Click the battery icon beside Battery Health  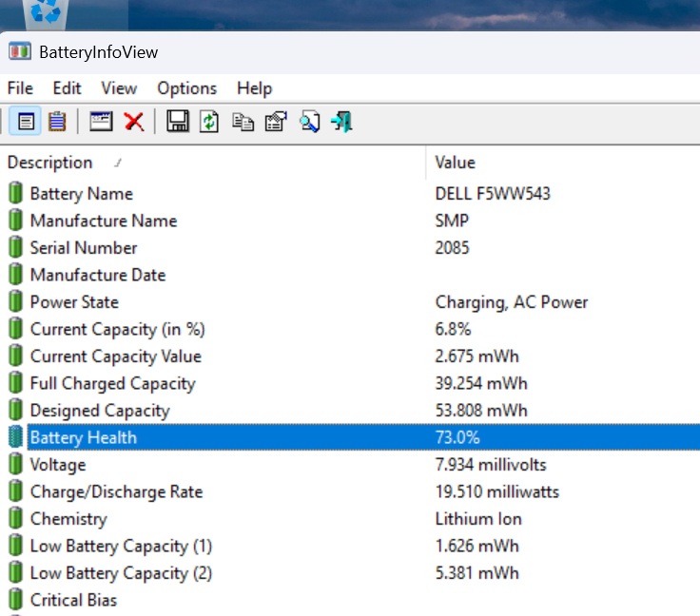pos(15,437)
